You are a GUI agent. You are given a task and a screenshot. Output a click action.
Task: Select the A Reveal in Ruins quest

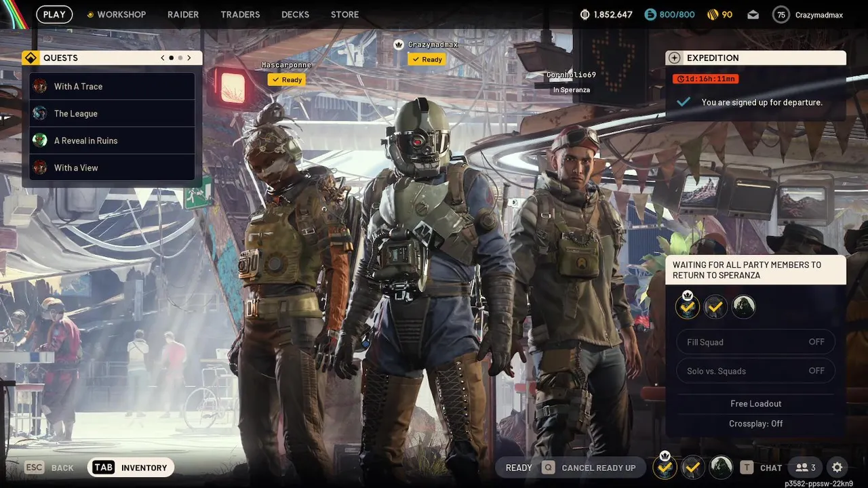pyautogui.click(x=112, y=140)
